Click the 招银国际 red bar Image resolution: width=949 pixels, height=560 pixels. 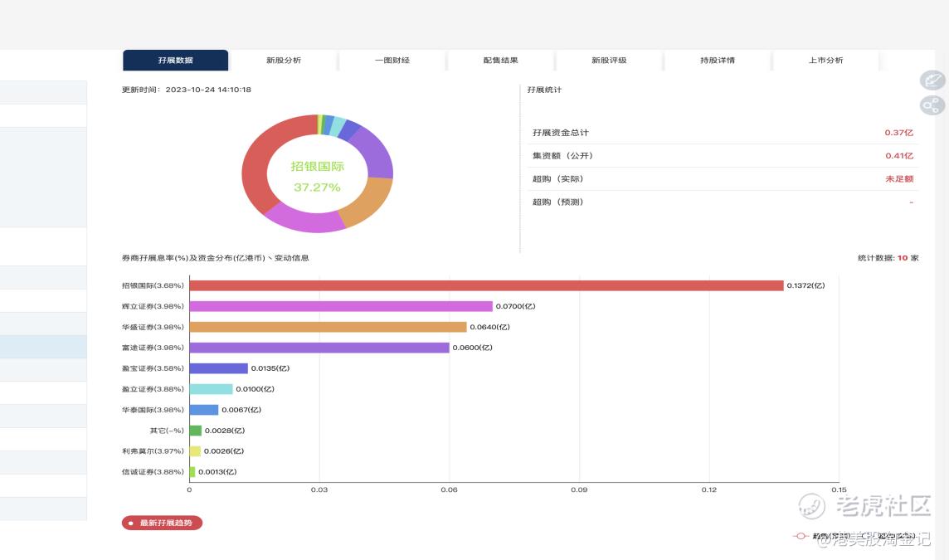point(487,285)
